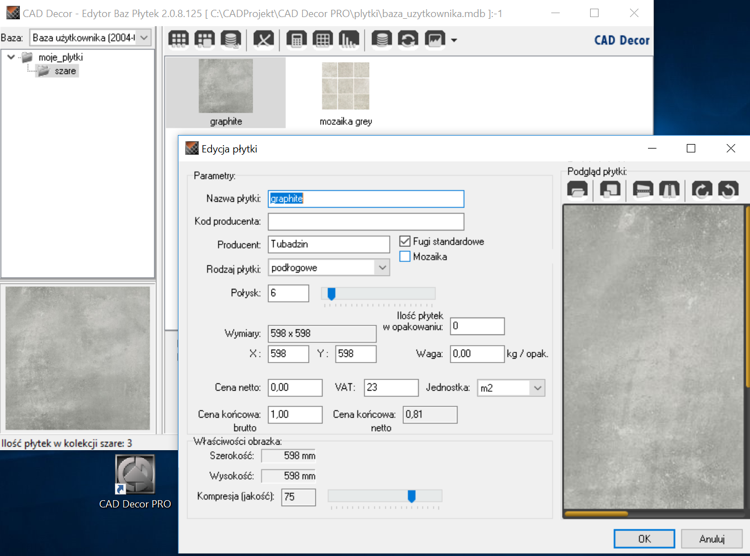Toggle Fugi standardowe checkbox
Screen dimensions: 750x556
[405, 241]
